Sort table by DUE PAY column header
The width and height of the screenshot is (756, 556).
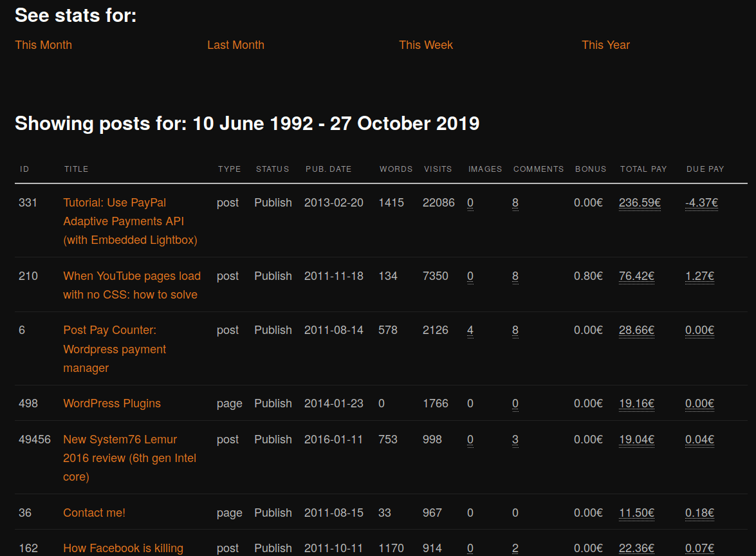(x=705, y=169)
